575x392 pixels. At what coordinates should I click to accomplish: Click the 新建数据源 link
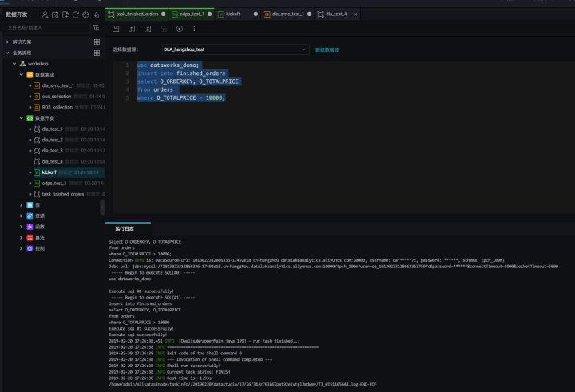pos(327,49)
